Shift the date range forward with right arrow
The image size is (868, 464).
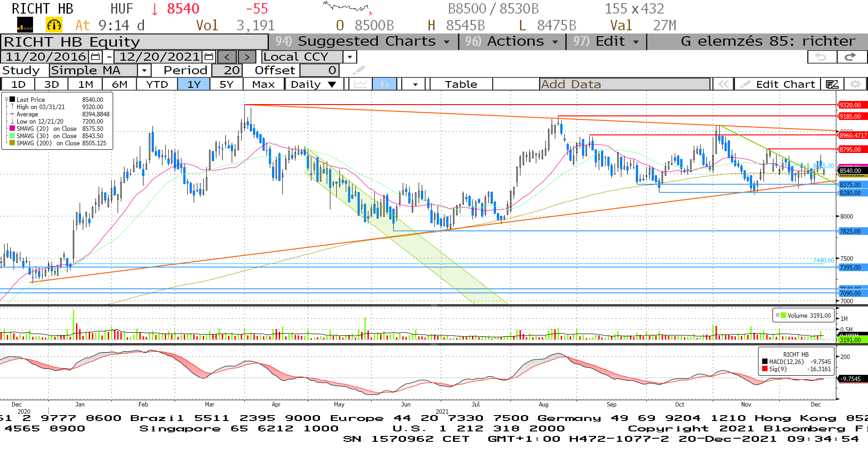247,57
